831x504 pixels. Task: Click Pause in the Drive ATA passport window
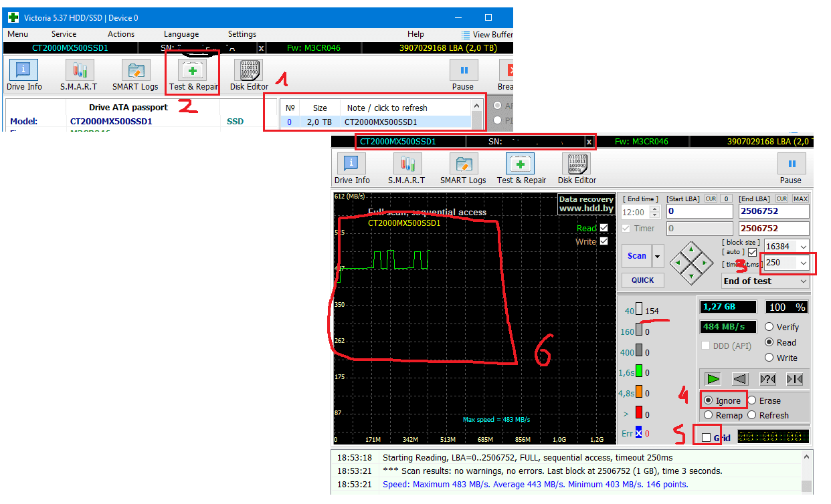click(x=463, y=75)
